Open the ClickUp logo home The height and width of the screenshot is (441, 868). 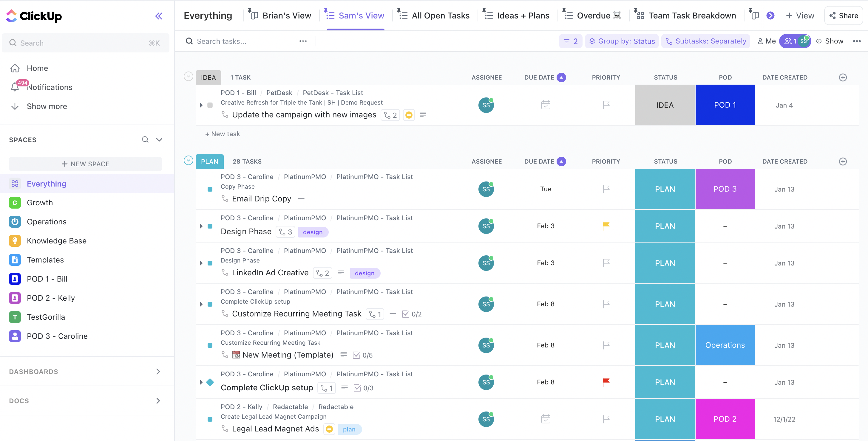pos(34,16)
